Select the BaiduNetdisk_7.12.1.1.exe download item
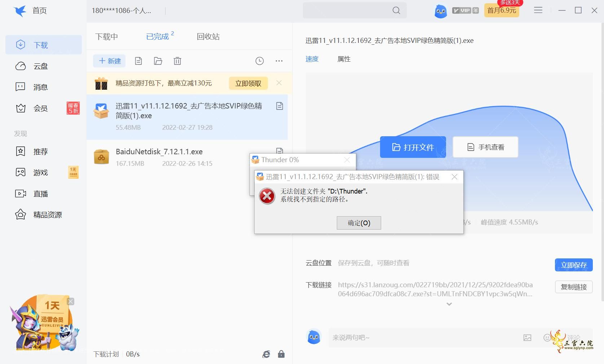Image resolution: width=604 pixels, height=364 pixels. click(187, 157)
